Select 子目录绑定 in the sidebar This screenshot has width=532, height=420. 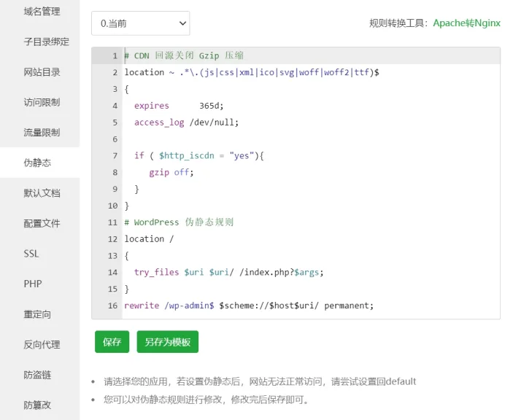pyautogui.click(x=46, y=42)
